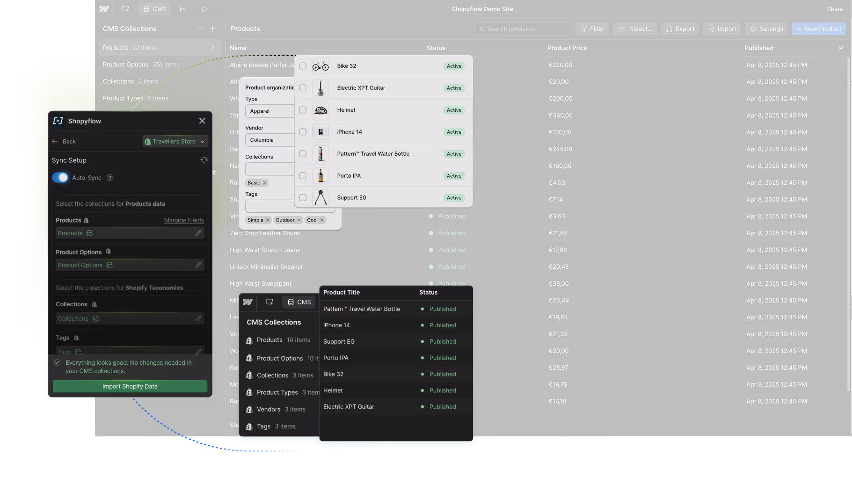This screenshot has height=504, width=852.
Task: Click the High Waist Stretch Jeans row name
Action: pyautogui.click(x=265, y=250)
